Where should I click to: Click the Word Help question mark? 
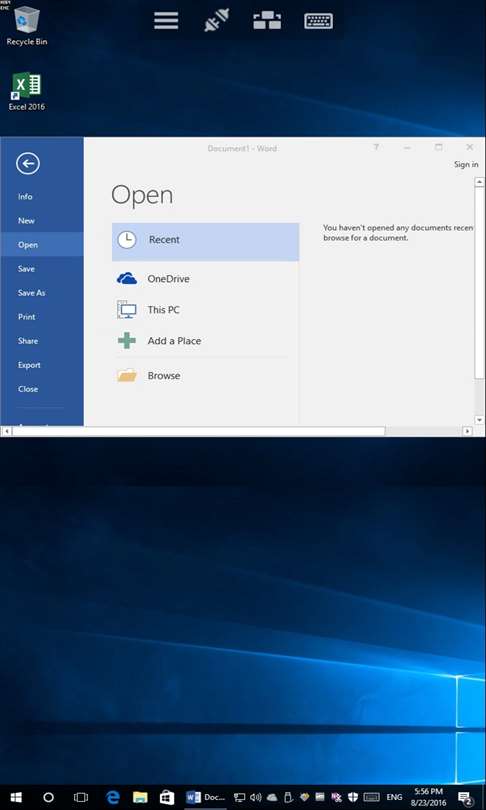point(376,148)
